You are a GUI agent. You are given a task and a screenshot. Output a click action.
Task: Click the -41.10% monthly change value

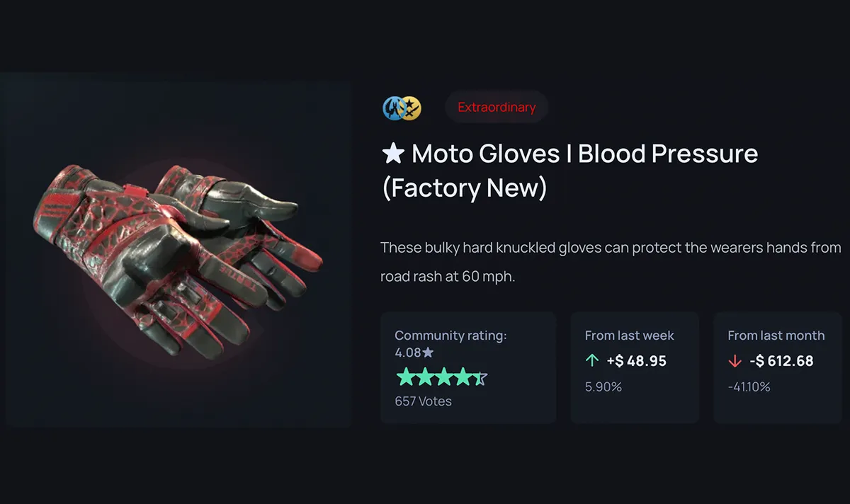pyautogui.click(x=749, y=387)
